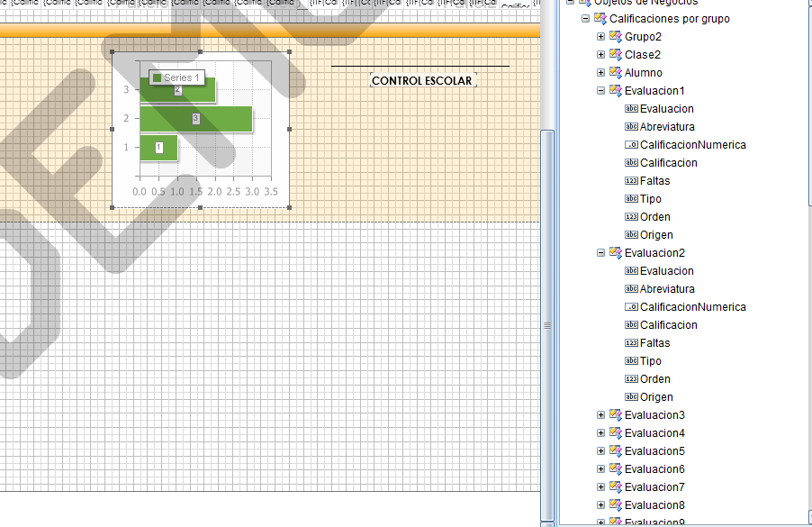Expand the Evaluacion7 node
Image resolution: width=812 pixels, height=527 pixels.
coord(600,487)
